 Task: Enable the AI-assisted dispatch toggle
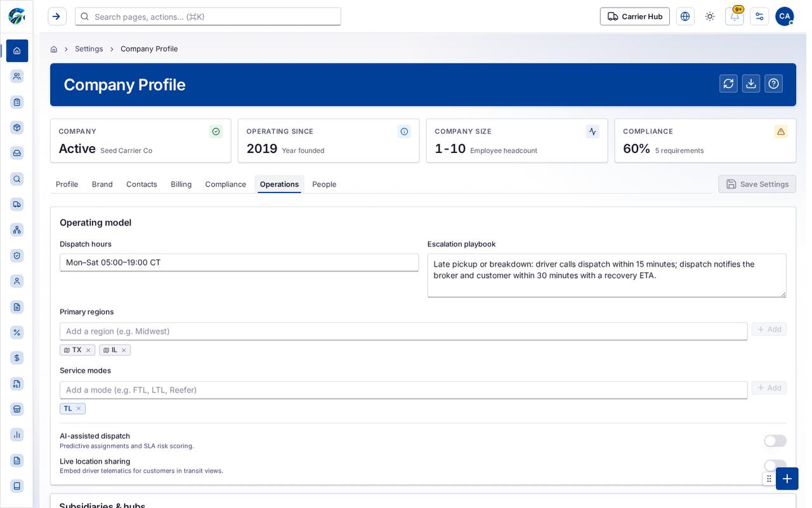pos(775,441)
